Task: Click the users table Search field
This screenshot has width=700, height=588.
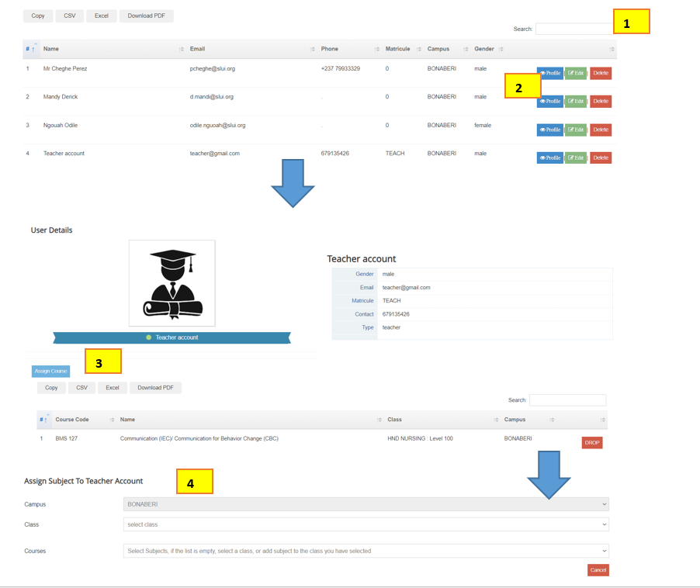Action: pyautogui.click(x=573, y=29)
